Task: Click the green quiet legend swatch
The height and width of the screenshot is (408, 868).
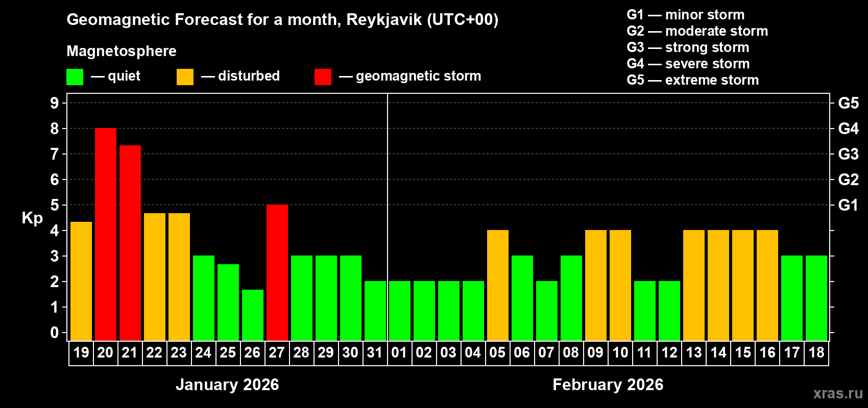Action: click(x=75, y=77)
